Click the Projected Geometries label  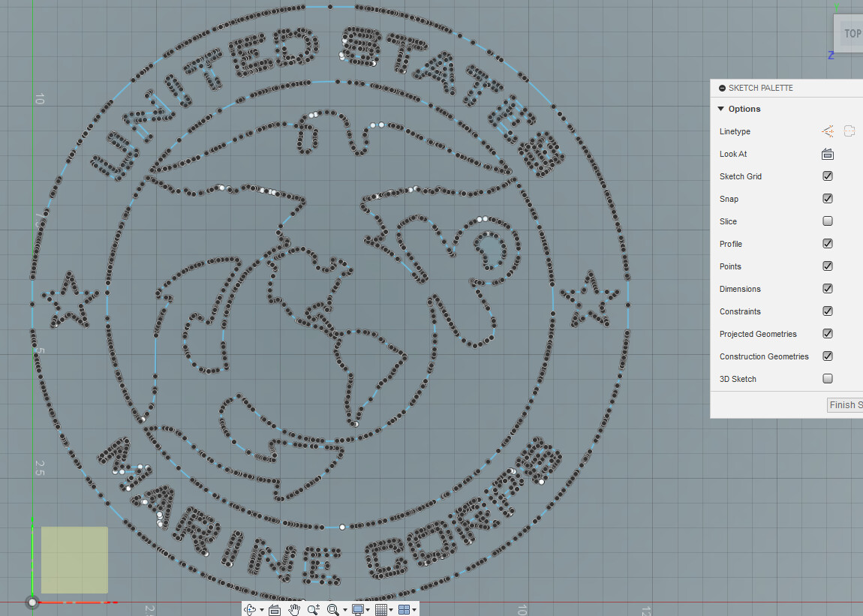click(758, 334)
